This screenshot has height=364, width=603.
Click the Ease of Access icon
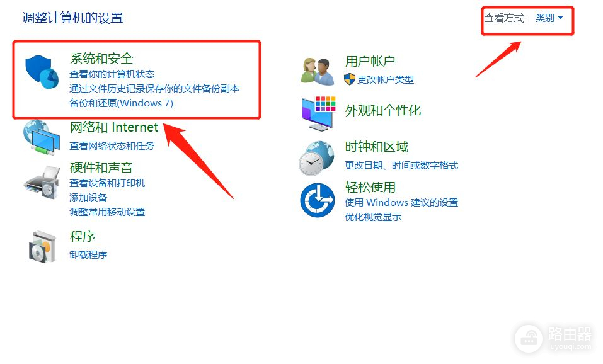(x=318, y=200)
